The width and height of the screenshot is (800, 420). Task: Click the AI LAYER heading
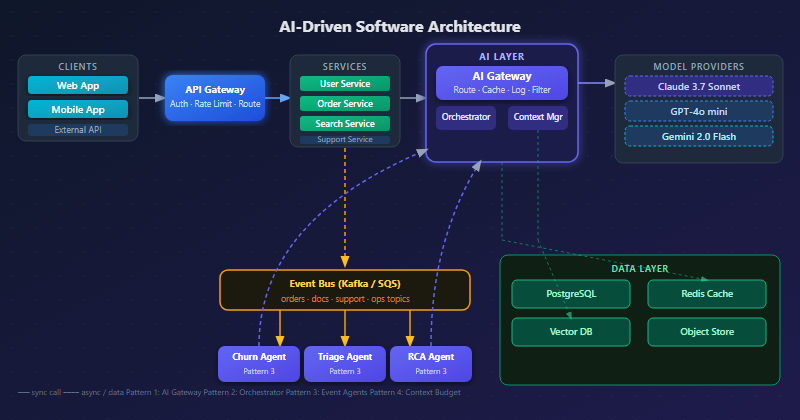[502, 57]
